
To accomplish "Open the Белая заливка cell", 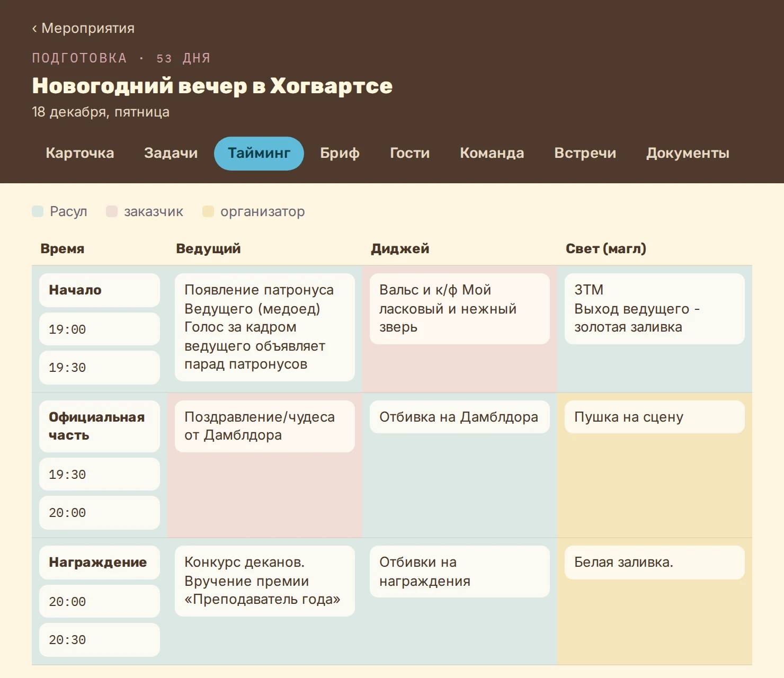I will [655, 563].
